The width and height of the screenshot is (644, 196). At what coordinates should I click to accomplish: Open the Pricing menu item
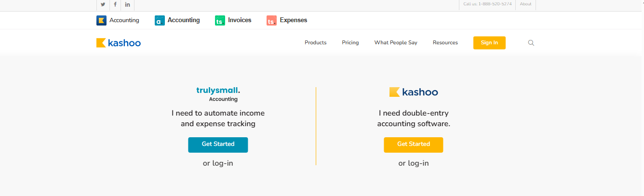tap(350, 43)
